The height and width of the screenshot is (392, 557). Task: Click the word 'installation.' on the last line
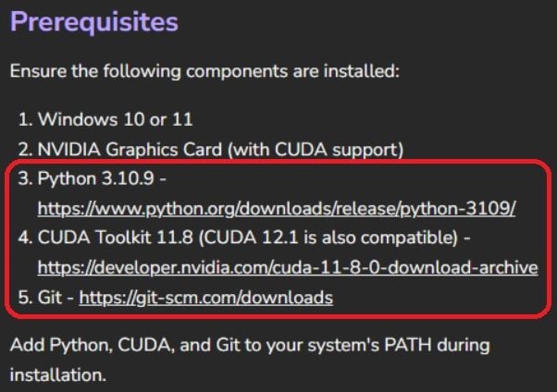pyautogui.click(x=58, y=375)
